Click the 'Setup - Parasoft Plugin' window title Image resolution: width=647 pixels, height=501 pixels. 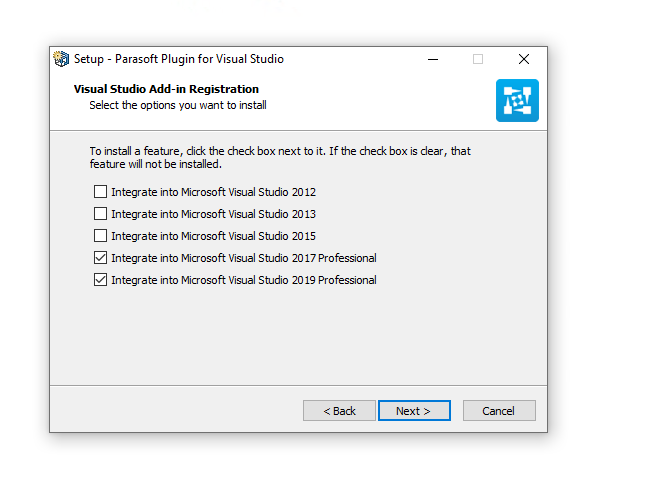click(179, 59)
